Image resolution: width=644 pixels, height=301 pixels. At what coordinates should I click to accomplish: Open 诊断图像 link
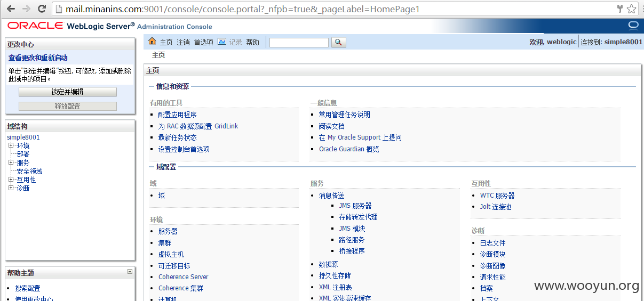pos(493,266)
